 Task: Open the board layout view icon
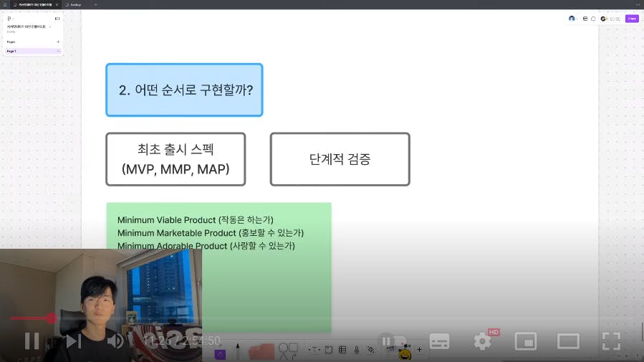coord(585,19)
